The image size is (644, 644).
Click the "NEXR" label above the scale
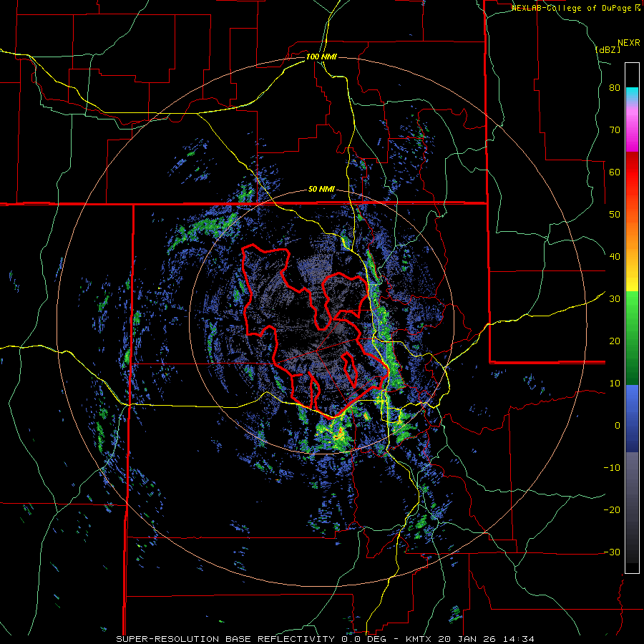[x=629, y=43]
